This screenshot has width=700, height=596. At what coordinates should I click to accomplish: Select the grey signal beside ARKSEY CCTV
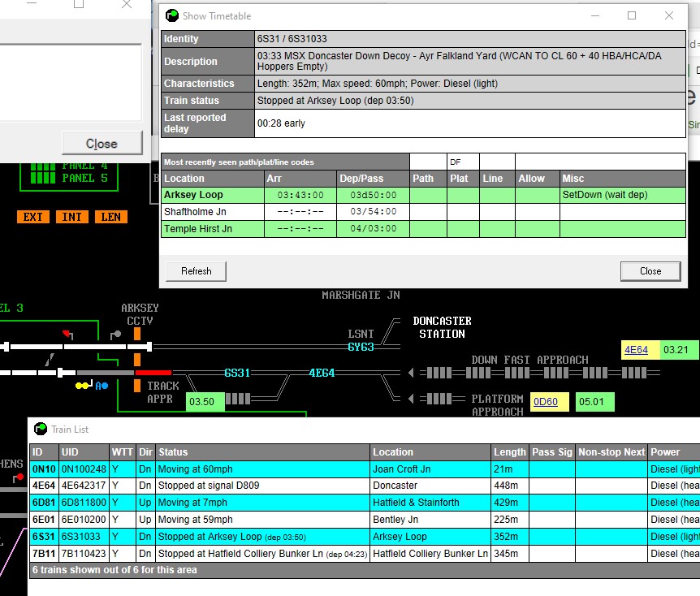116,335
